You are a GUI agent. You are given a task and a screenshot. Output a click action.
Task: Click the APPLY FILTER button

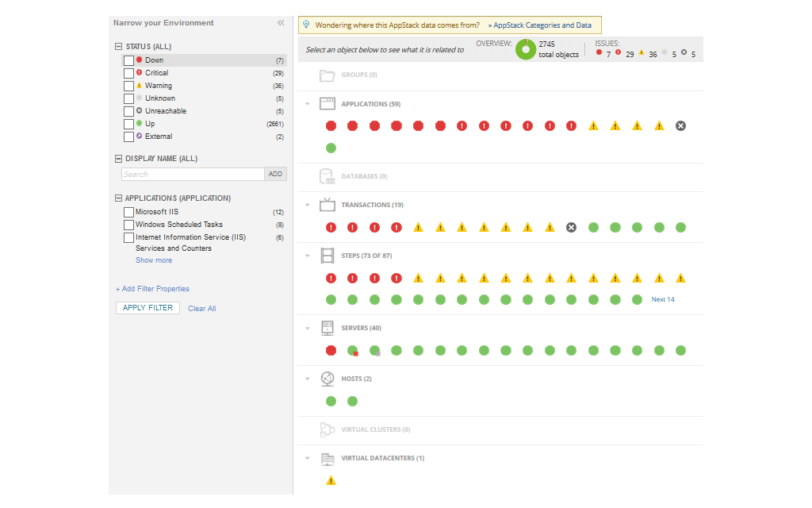[x=147, y=308]
